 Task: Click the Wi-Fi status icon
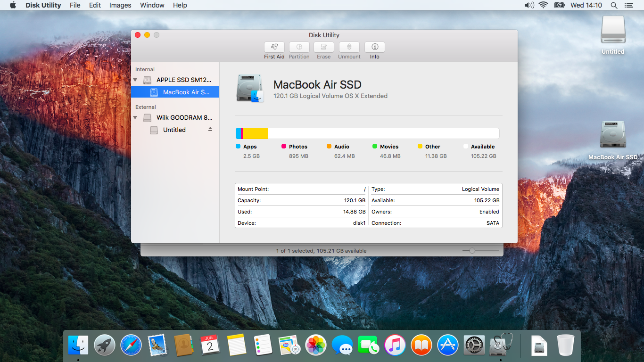coord(544,5)
